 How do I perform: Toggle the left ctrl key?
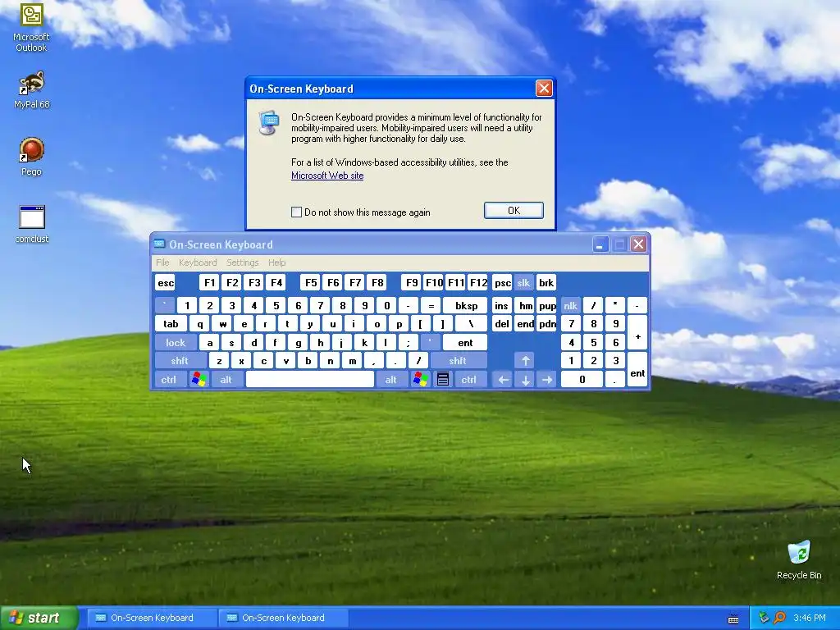[169, 379]
